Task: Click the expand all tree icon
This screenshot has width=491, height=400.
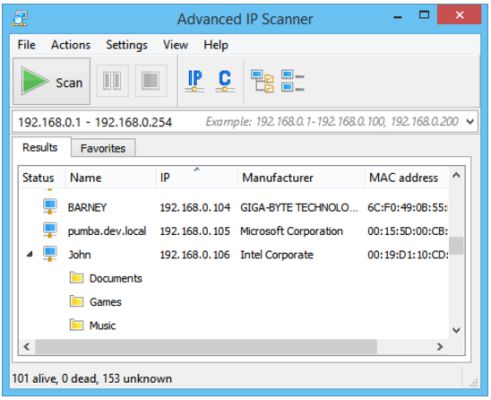Action: click(262, 81)
